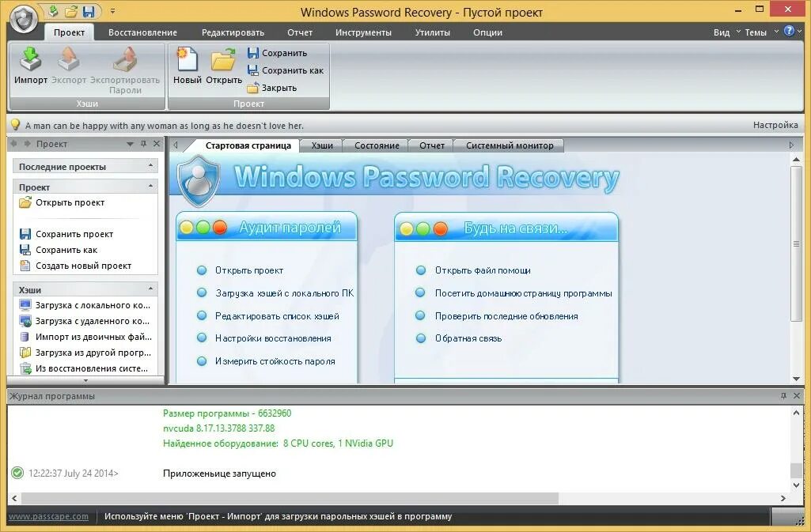Viewport: 811px width, 532px height.
Task: Click Импорт из двоичных фай... item
Action: coord(85,337)
